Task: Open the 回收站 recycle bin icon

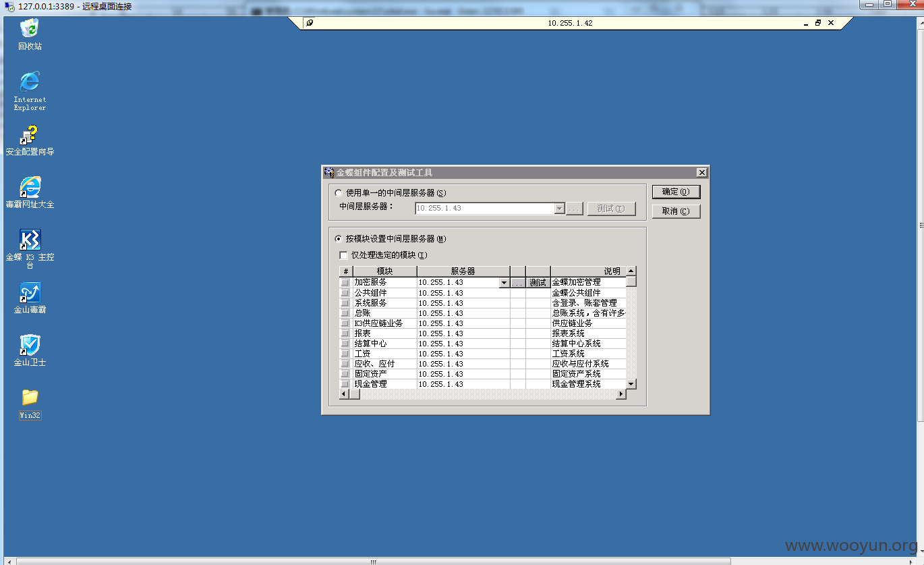Action: point(30,34)
